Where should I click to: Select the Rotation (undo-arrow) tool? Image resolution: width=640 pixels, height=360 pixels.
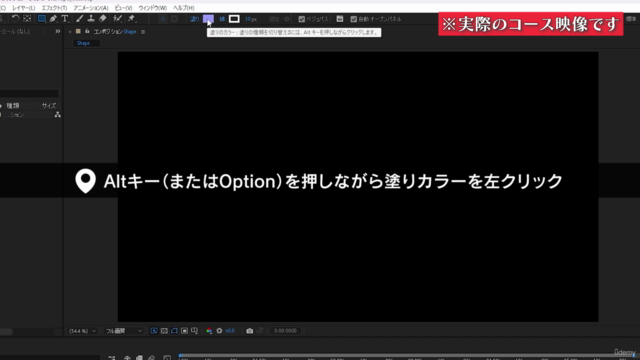pos(16,18)
